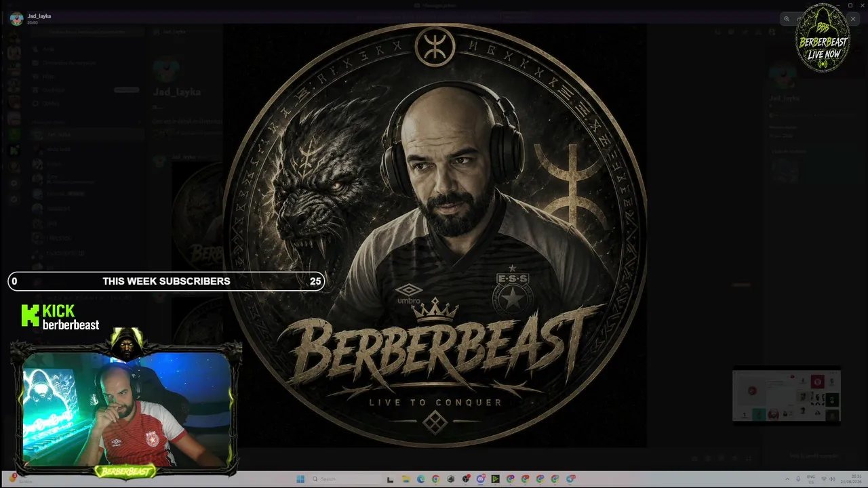This screenshot has width=868, height=488.
Task: Open the Windows Start menu
Action: coord(300,479)
